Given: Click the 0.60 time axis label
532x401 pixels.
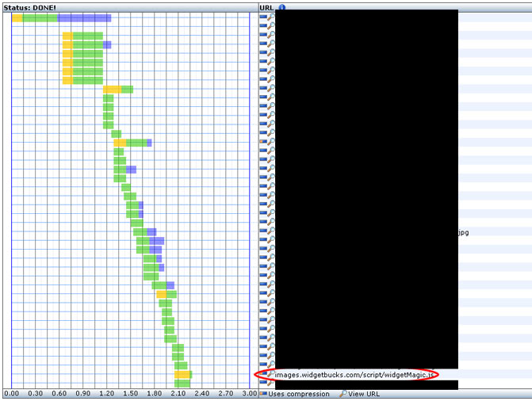Looking at the screenshot, I should tap(59, 394).
